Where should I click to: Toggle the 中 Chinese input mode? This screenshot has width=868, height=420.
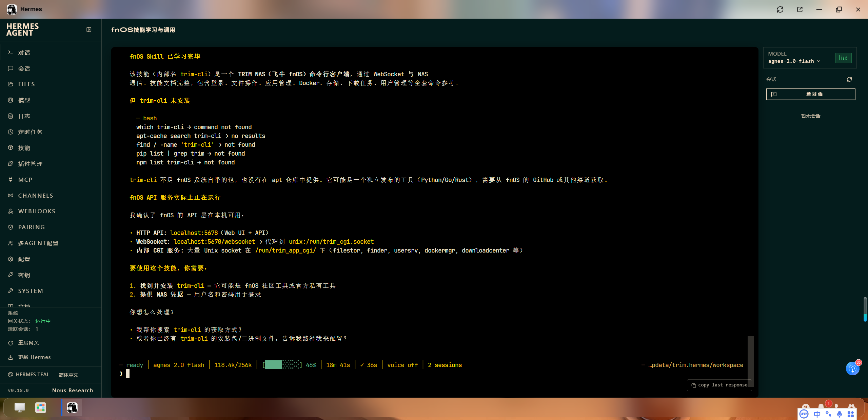(x=817, y=414)
